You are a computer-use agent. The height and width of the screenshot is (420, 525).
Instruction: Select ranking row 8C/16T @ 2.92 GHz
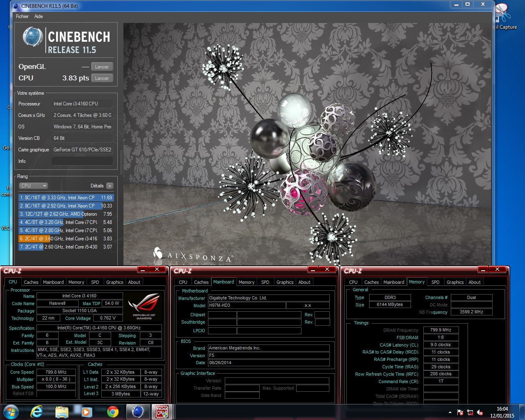[x=66, y=206]
